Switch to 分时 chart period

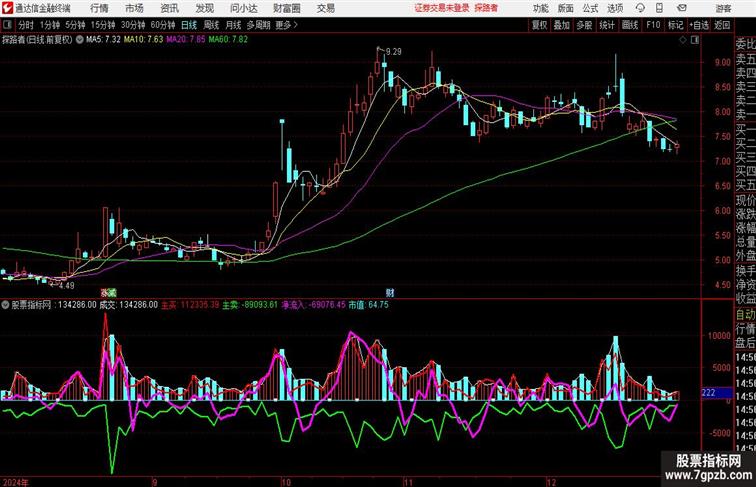pyautogui.click(x=26, y=25)
